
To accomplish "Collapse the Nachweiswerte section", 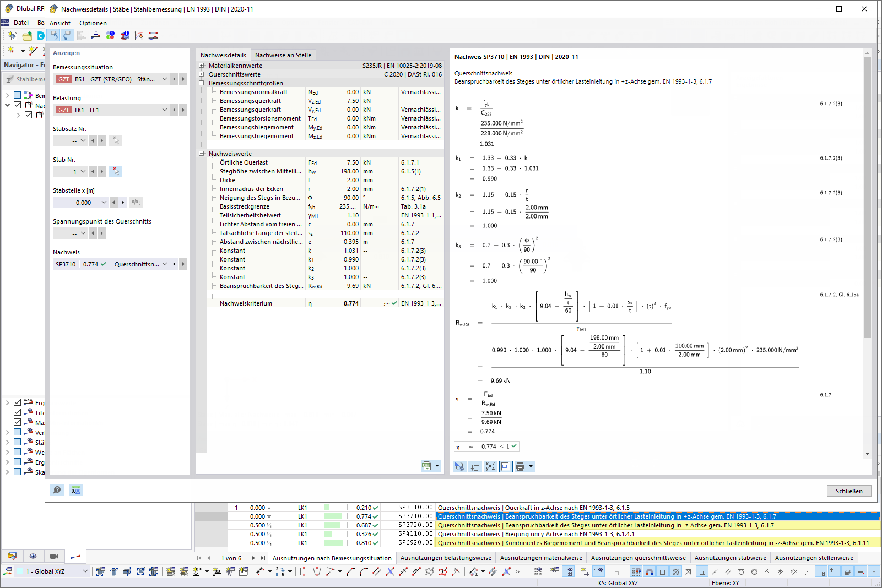I will tap(202, 154).
